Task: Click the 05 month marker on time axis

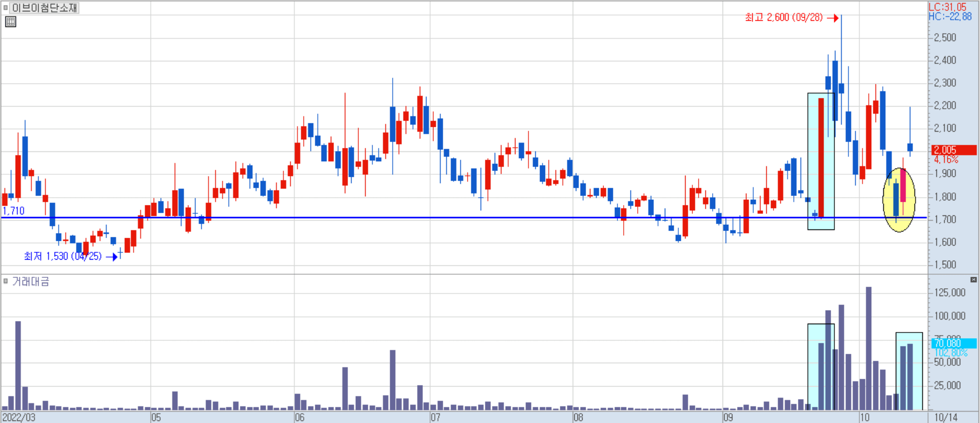Action: [x=156, y=417]
